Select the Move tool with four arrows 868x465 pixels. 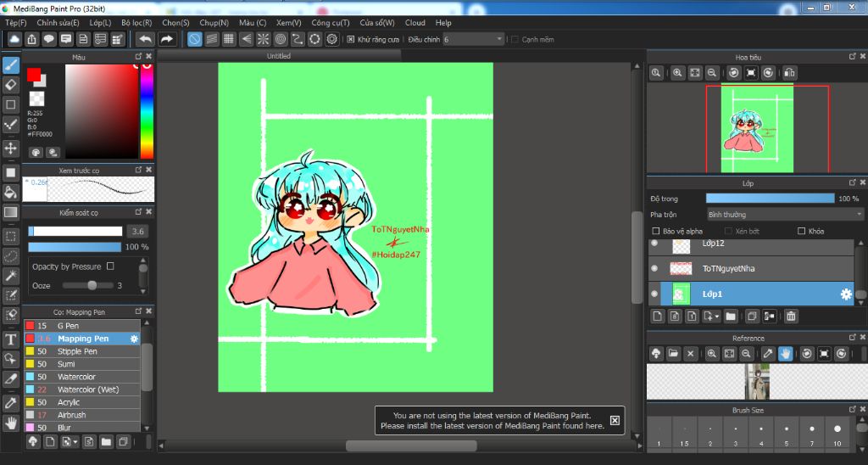10,148
